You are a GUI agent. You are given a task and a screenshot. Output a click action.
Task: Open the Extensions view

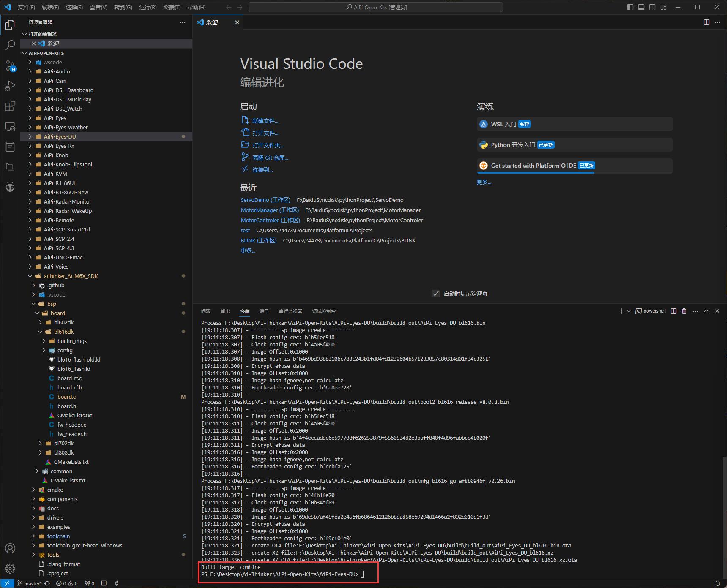10,106
